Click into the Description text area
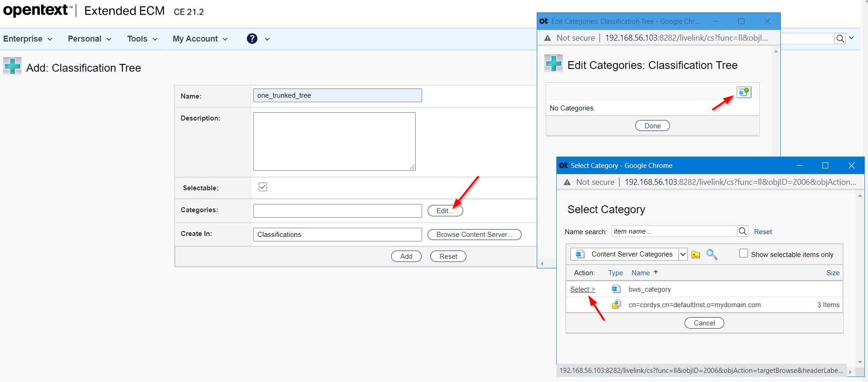Screen dimensions: 868x382 (334, 141)
